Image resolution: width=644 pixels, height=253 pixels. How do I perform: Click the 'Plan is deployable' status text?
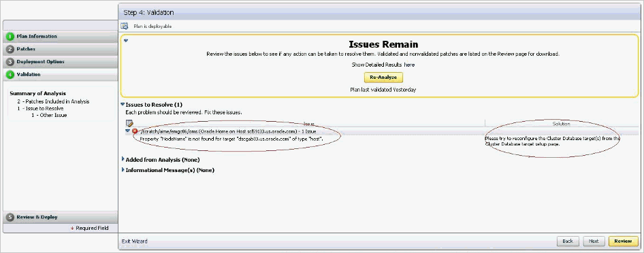pyautogui.click(x=152, y=27)
